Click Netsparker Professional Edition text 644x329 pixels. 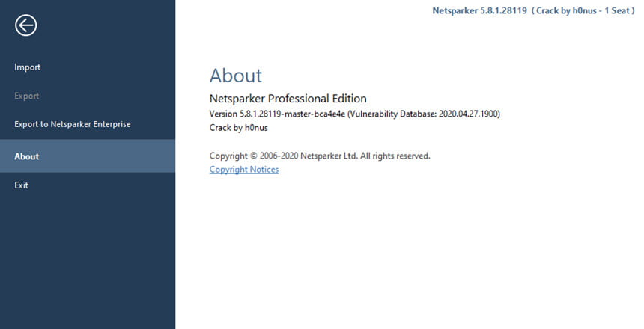point(288,99)
